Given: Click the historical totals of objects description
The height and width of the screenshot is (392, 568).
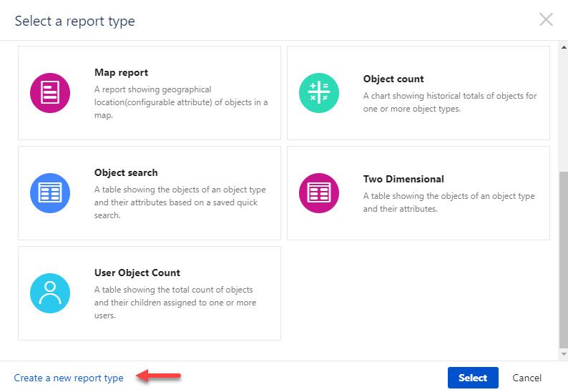Looking at the screenshot, I should (450, 102).
